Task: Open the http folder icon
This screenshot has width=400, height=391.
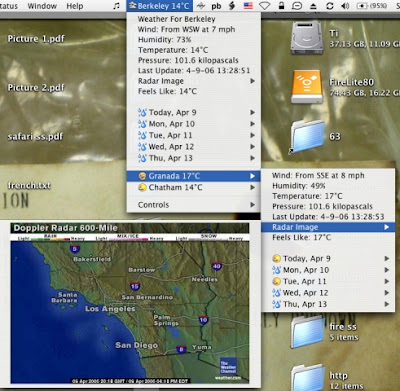Action: (307, 378)
